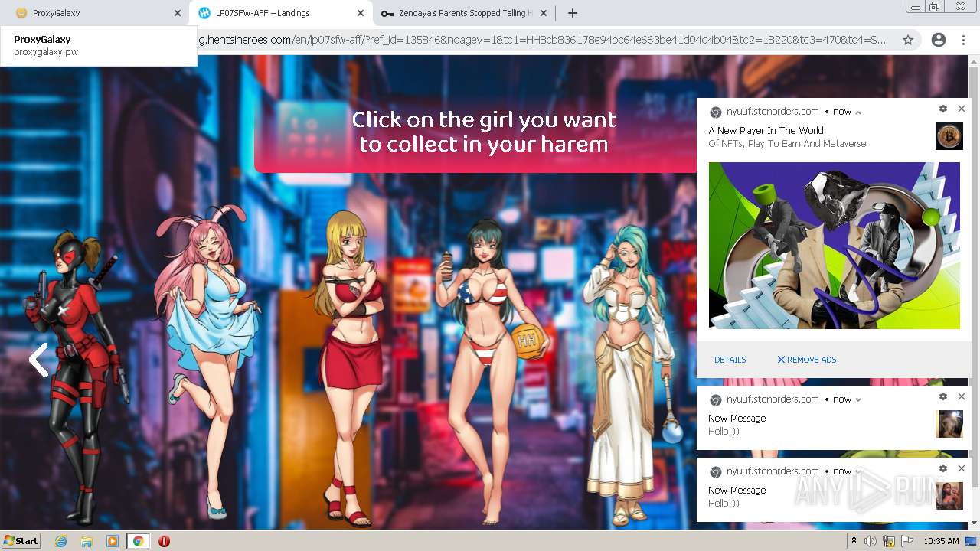Open the media player taskbar icon
Image resolution: width=980 pixels, height=551 pixels.
(113, 541)
